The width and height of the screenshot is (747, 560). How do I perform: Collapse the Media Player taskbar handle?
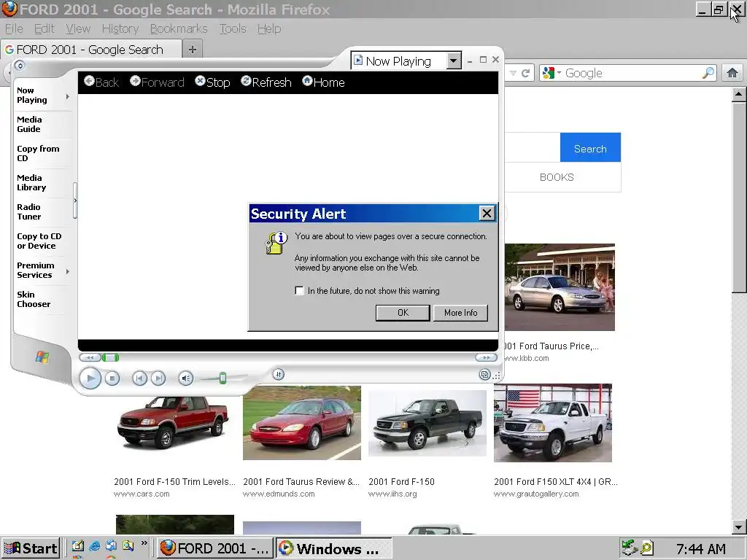pos(75,201)
